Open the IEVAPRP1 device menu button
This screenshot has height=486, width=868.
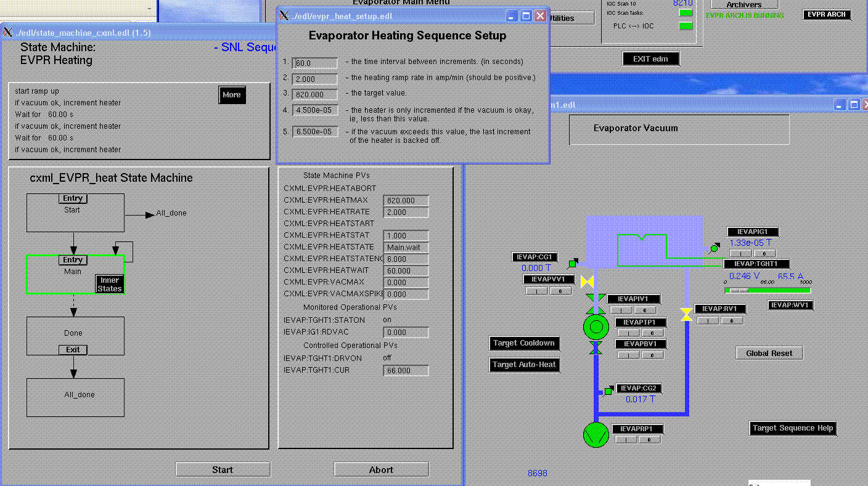(637, 429)
